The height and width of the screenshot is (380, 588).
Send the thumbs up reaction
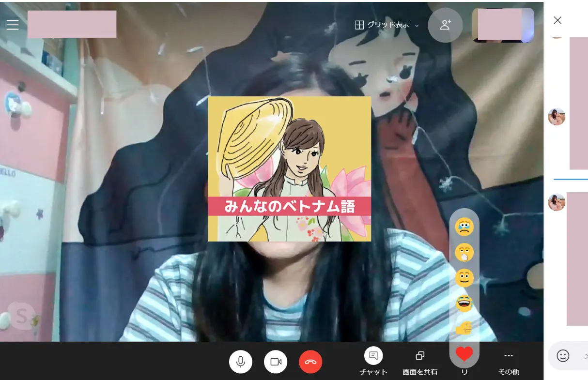464,329
